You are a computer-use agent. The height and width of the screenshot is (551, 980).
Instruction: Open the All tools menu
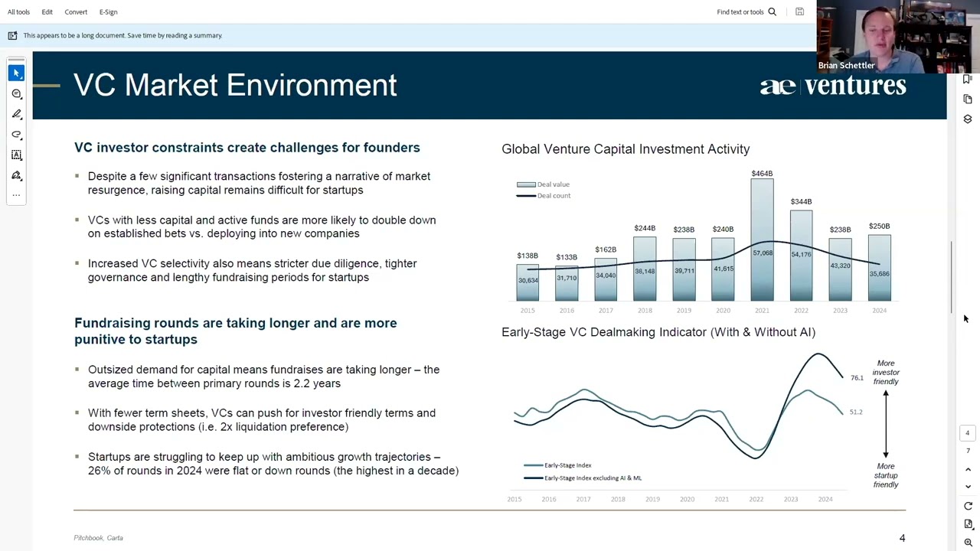(x=18, y=11)
